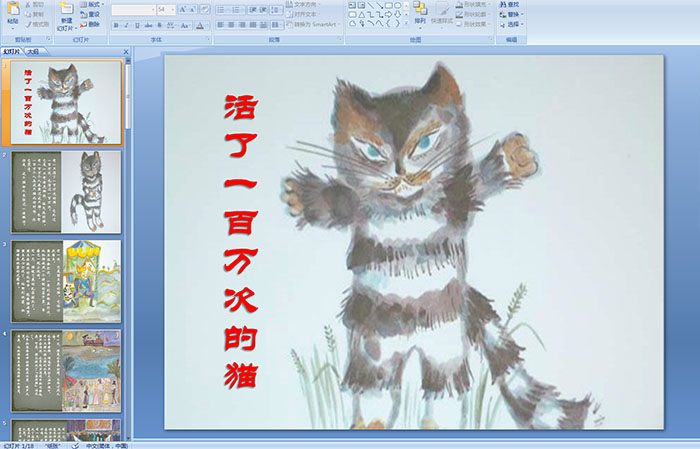Align text left
The image size is (700, 449).
[221, 25]
